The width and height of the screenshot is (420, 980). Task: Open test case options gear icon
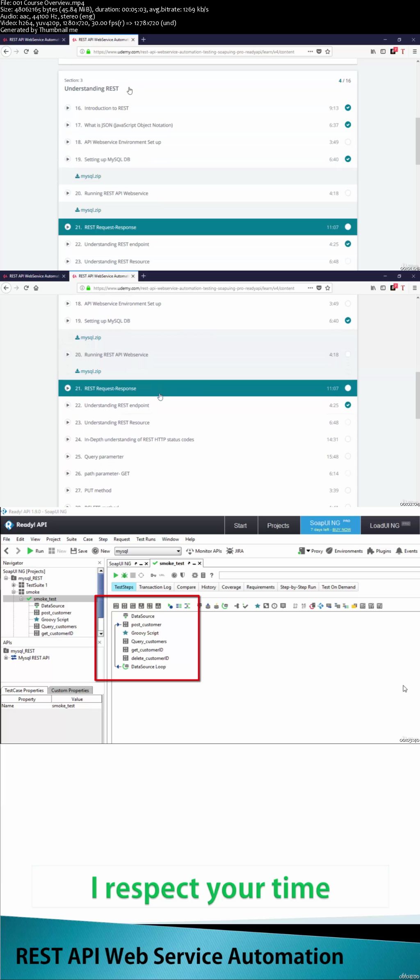click(x=195, y=575)
